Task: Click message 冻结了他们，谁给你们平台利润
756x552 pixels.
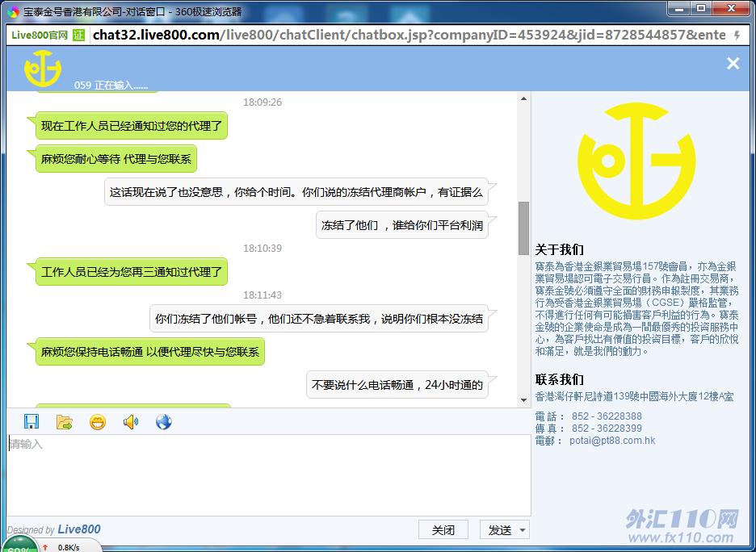Action: (x=402, y=225)
